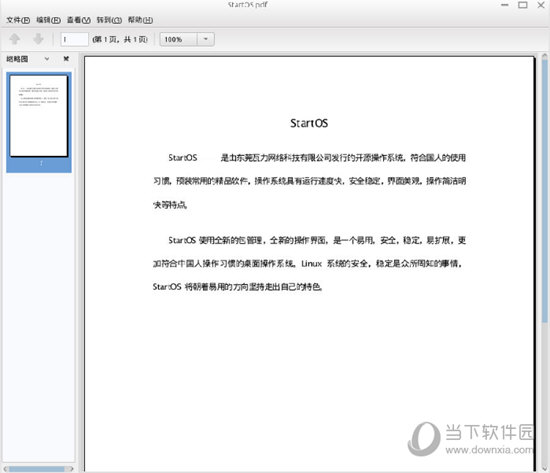
Task: Close the StartOS.pdf window
Action: (x=541, y=5)
